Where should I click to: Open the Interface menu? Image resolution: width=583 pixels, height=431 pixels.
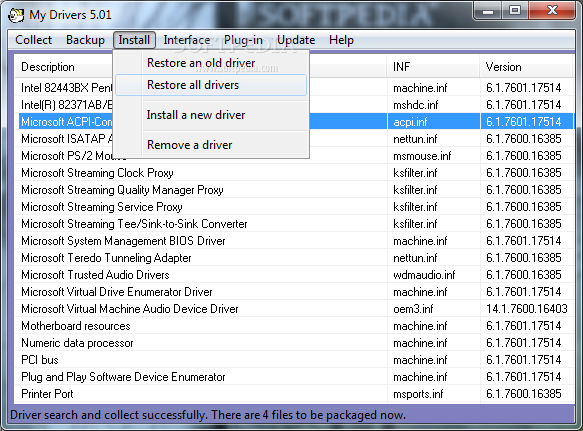tap(187, 40)
